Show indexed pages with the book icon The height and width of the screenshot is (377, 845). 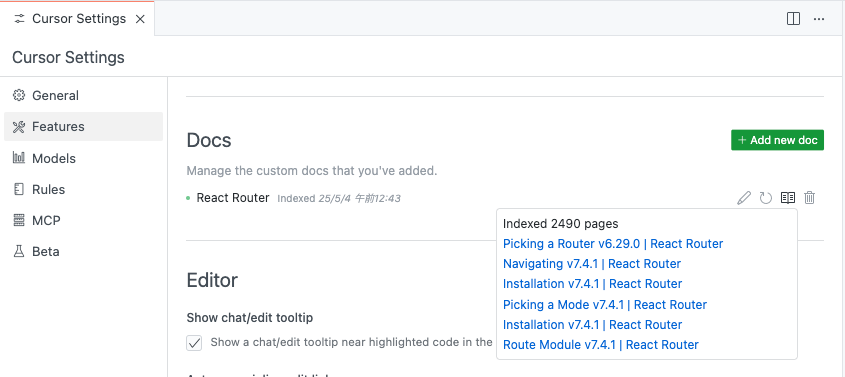coord(788,198)
